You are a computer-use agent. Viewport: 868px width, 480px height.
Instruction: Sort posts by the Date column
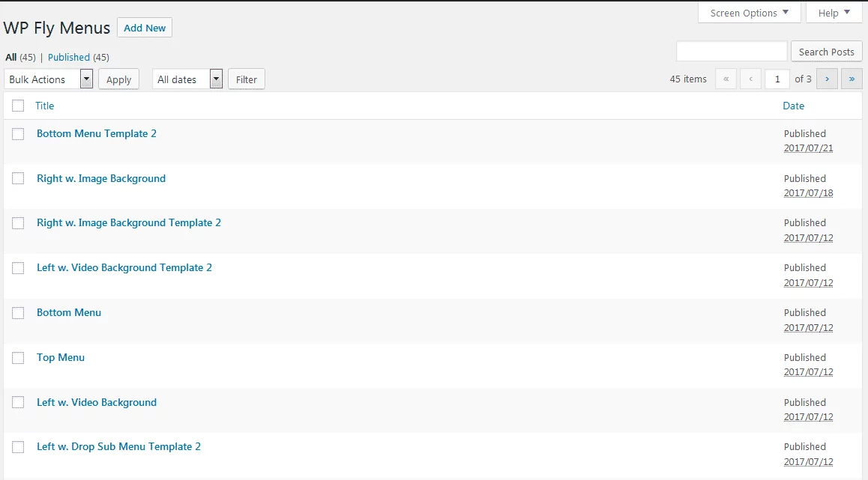793,106
